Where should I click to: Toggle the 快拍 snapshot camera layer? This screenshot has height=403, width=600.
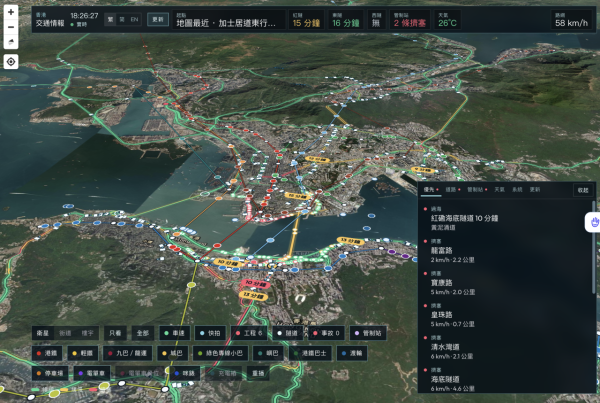click(210, 333)
